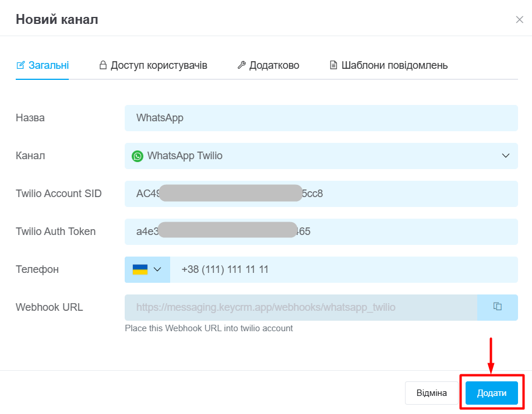The height and width of the screenshot is (414, 532).
Task: Edit the Twilio Auth Token field
Action: [321, 231]
